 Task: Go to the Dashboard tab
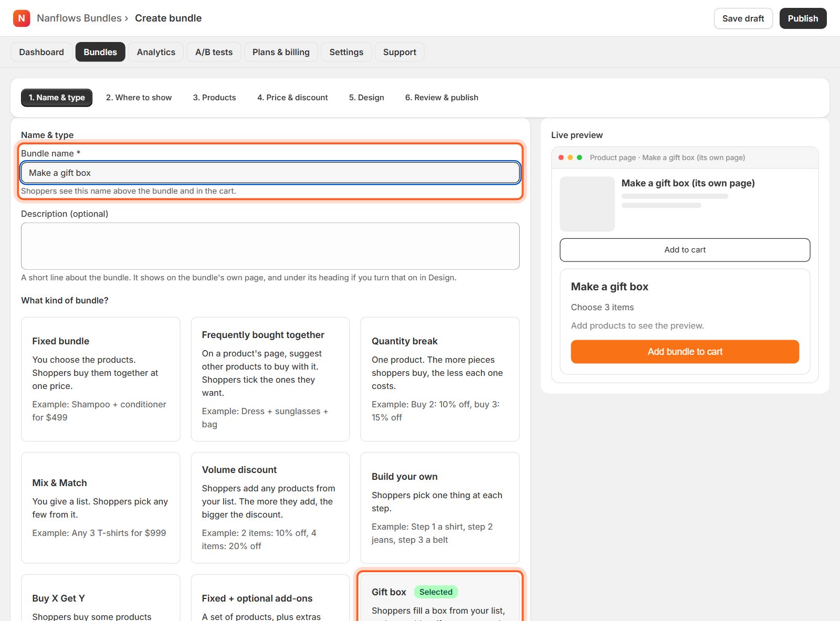[41, 52]
